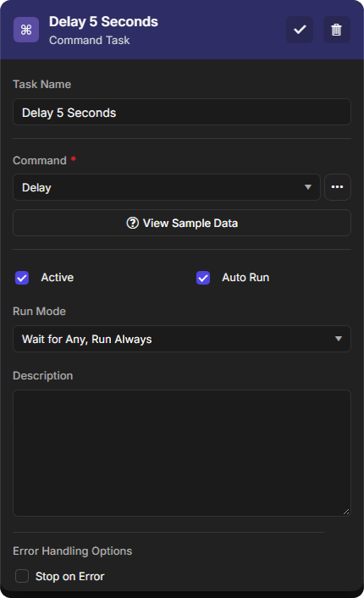Click the 'Stop on Error' label text
The image size is (364, 598).
pyautogui.click(x=69, y=576)
